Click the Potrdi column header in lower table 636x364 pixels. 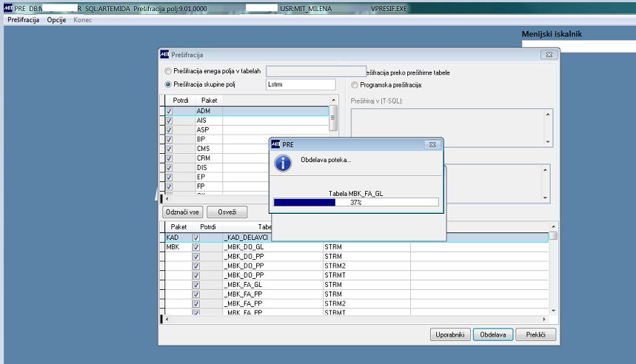207,227
